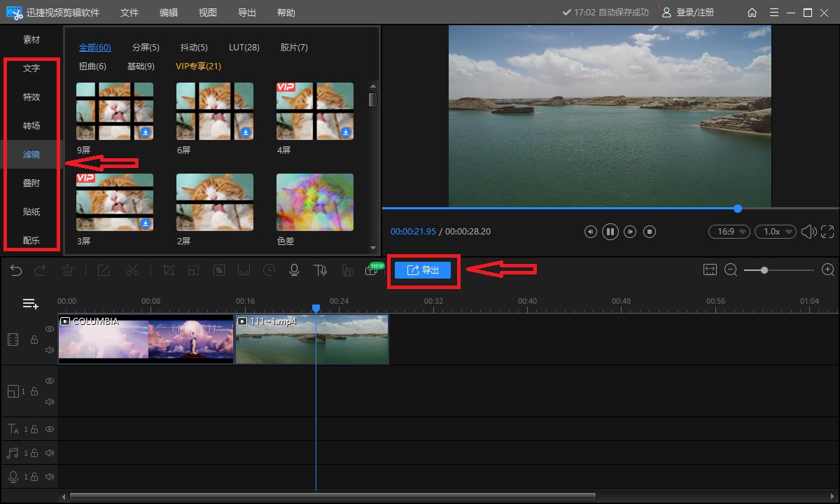Hide the main video track with its eye toggle
Image resolution: width=840 pixels, height=504 pixels.
49,329
